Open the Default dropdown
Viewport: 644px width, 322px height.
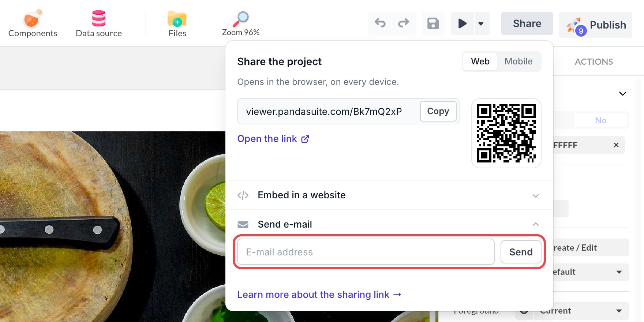(x=591, y=272)
